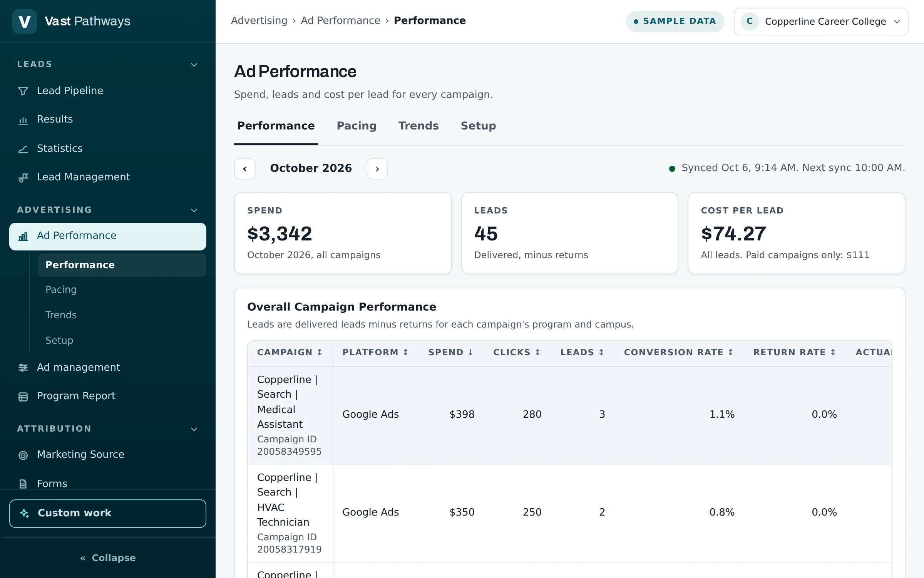The height and width of the screenshot is (578, 924).
Task: Open Program Report table icon
Action: (x=23, y=397)
